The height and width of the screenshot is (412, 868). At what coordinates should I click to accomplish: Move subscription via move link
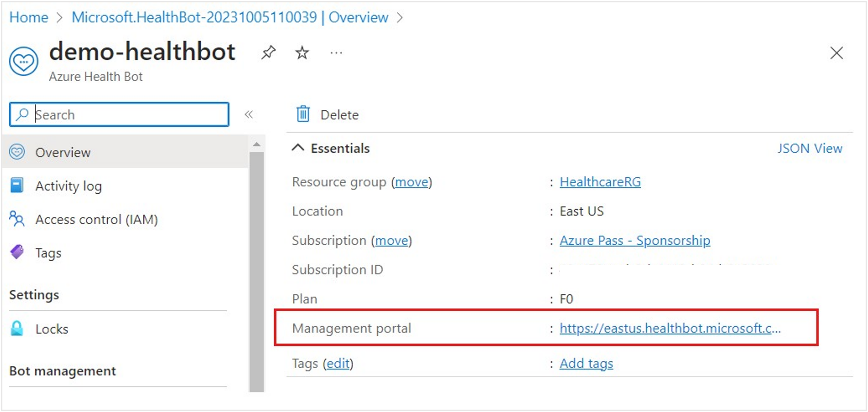[392, 240]
